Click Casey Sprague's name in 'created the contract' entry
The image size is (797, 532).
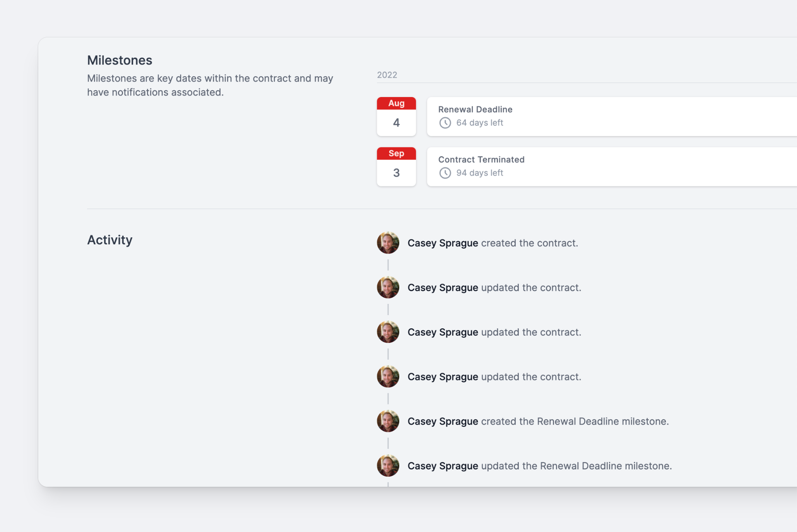coord(443,243)
